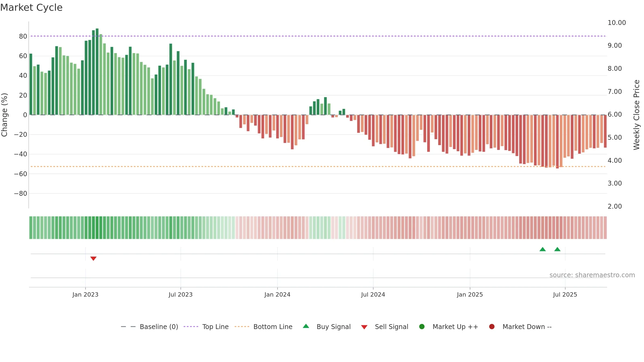The height and width of the screenshot is (362, 644).
Task: Click the 4.00 price axis tick
Action: click(x=615, y=161)
